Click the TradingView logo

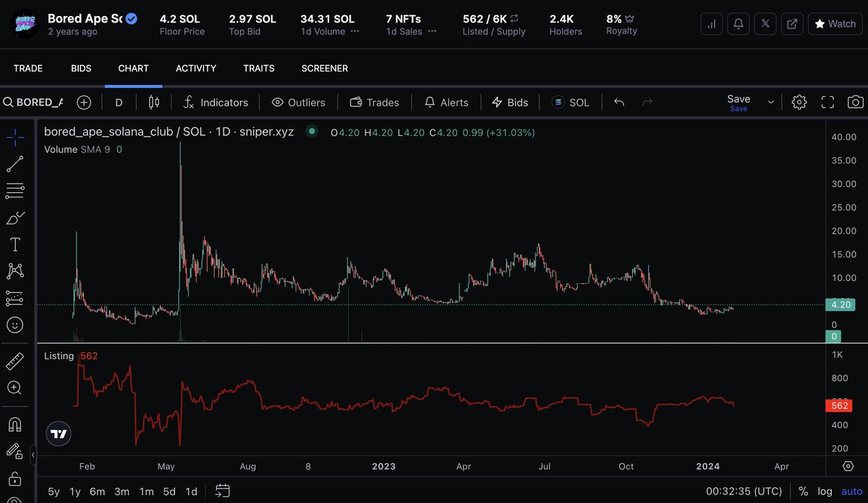pos(59,434)
